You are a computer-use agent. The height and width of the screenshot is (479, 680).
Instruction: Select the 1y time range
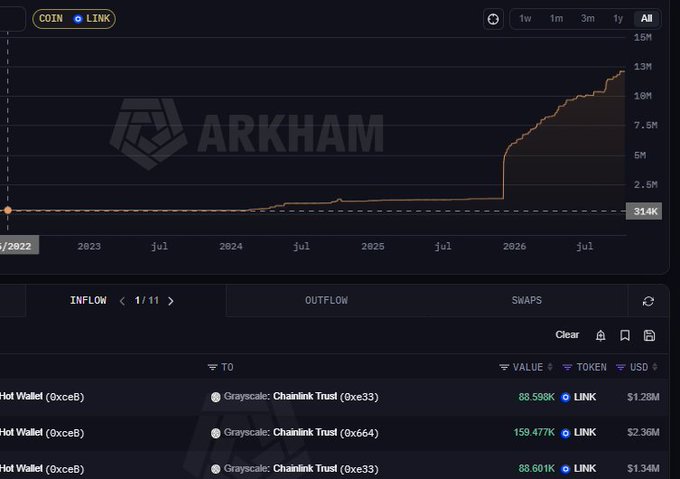pyautogui.click(x=618, y=19)
